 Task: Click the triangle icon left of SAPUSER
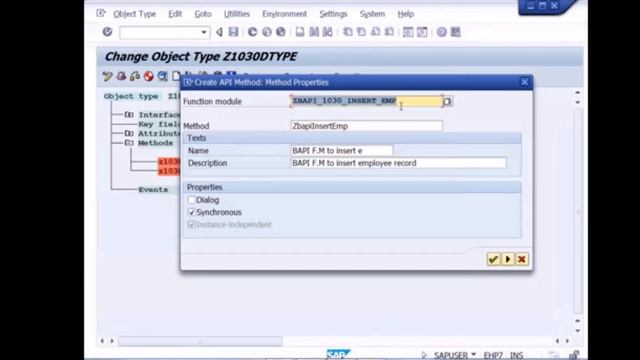click(424, 355)
